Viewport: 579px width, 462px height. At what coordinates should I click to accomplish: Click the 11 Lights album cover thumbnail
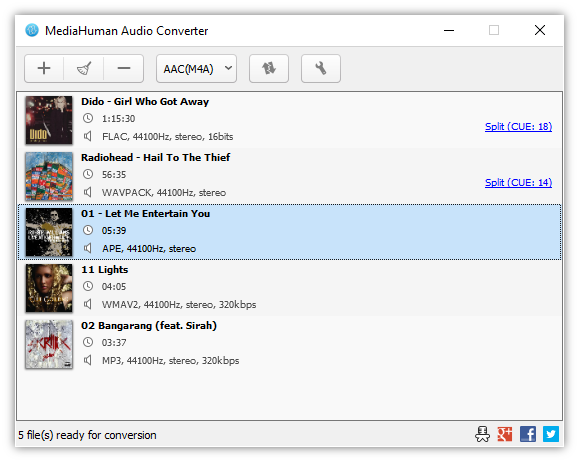[49, 288]
